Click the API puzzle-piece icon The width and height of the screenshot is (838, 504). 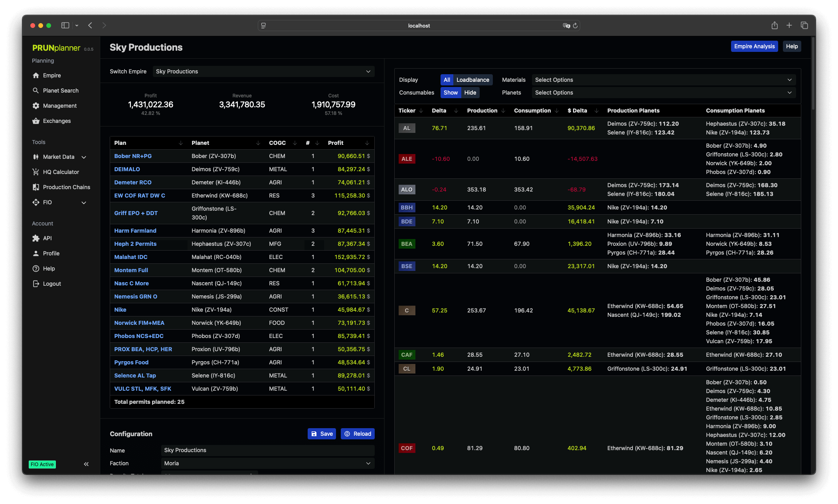pos(36,238)
